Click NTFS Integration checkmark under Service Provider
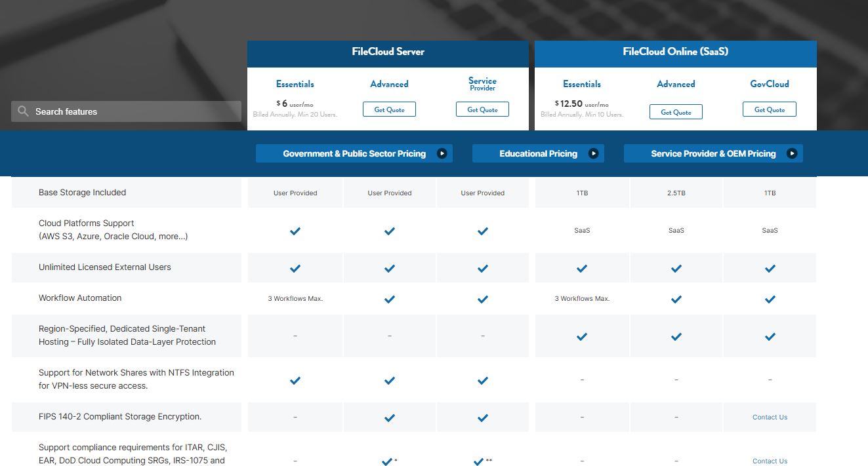The image size is (868, 466). pos(482,380)
